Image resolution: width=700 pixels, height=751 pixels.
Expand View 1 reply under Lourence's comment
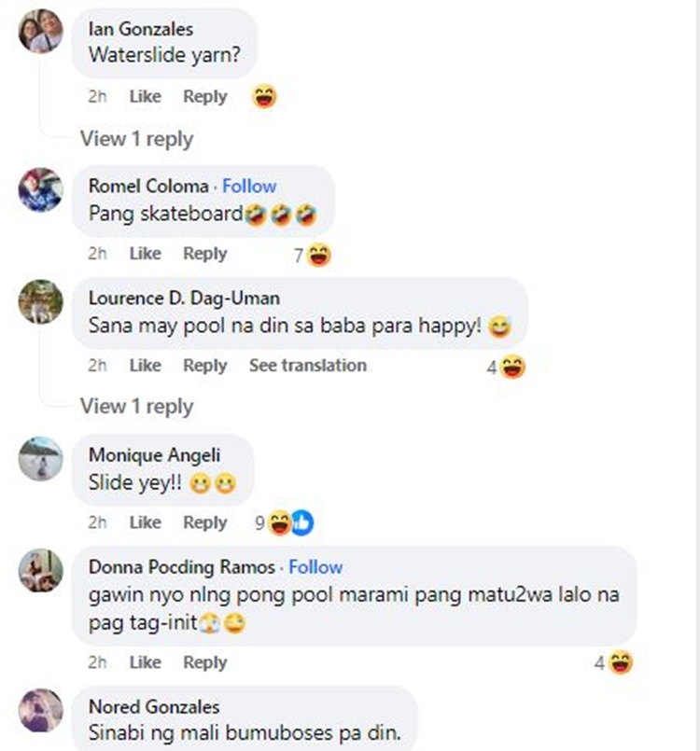point(136,406)
